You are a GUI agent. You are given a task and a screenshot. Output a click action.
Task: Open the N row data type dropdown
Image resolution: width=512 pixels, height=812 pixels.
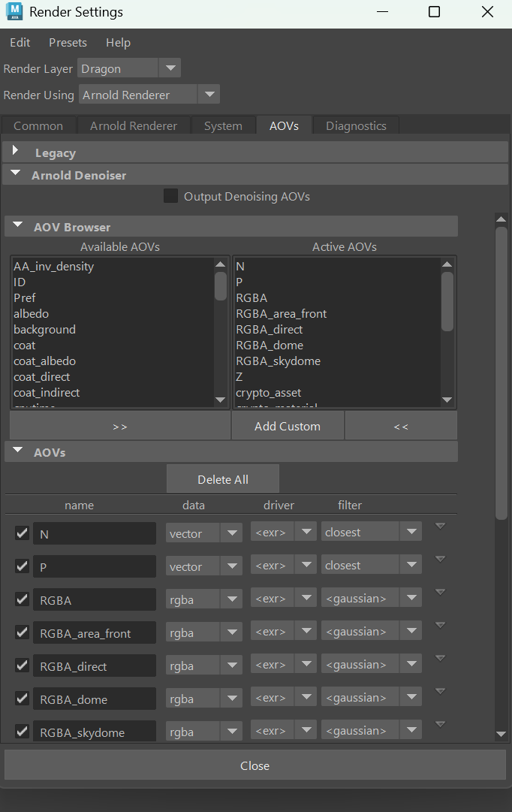click(204, 533)
